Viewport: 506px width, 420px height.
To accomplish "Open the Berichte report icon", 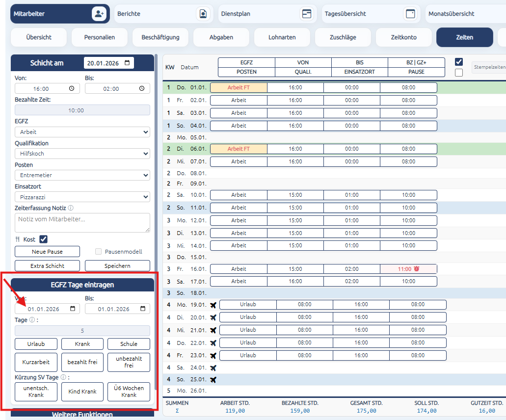I will point(203,14).
